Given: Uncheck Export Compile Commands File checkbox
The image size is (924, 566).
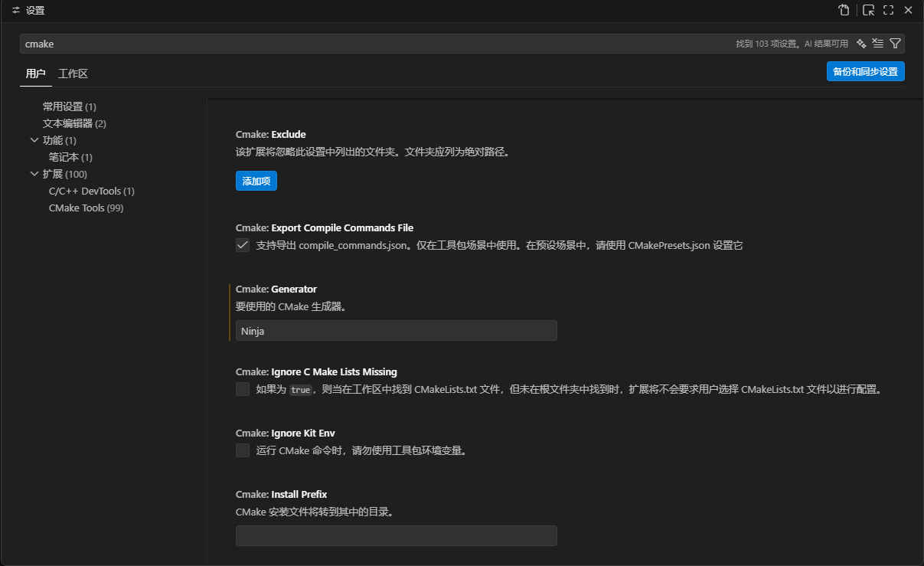Looking at the screenshot, I should [243, 245].
